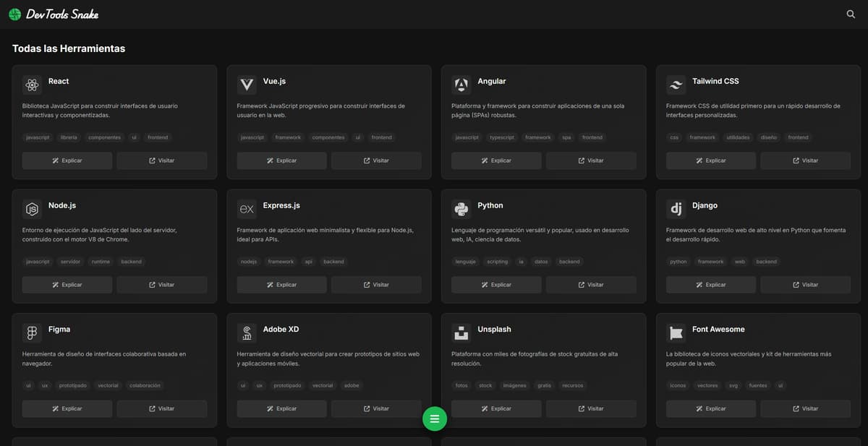Click Visitar on the Figma card
The image size is (868, 446).
click(x=162, y=408)
